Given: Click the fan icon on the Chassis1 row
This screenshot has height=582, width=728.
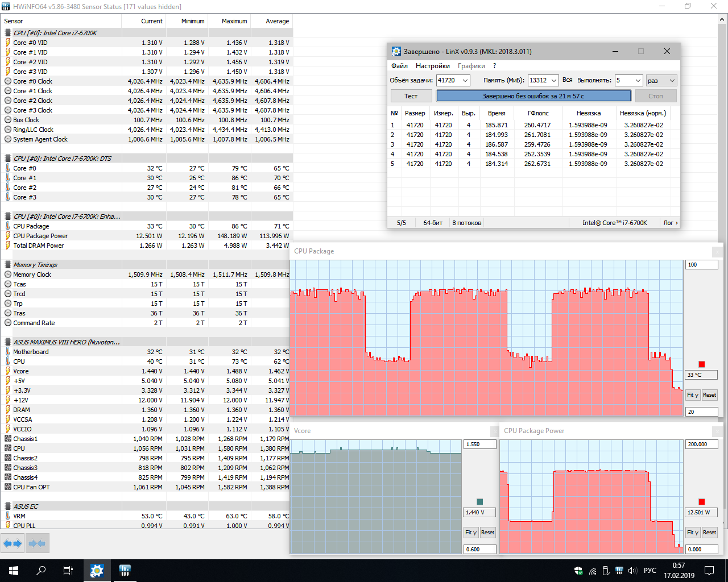Looking at the screenshot, I should point(8,439).
